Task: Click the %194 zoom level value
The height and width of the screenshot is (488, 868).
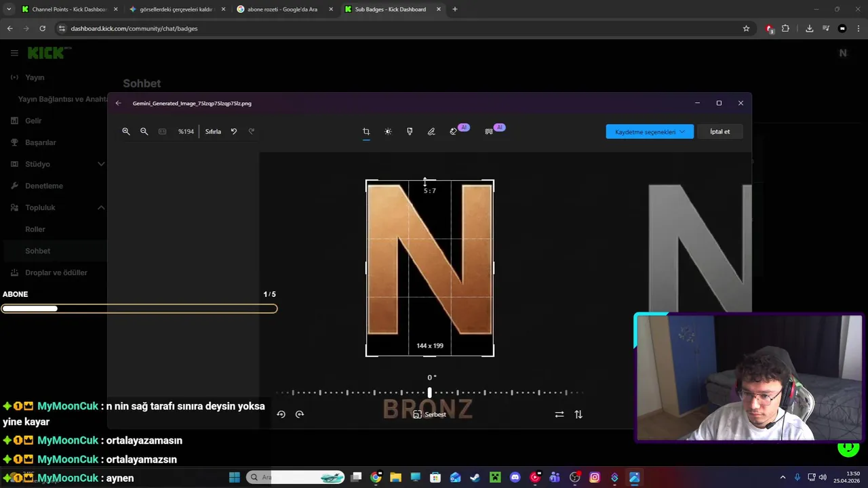Action: click(186, 131)
